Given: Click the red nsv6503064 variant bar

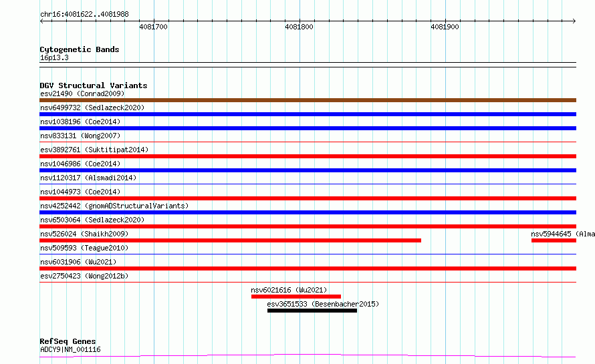Looking at the screenshot, I should click(308, 226).
